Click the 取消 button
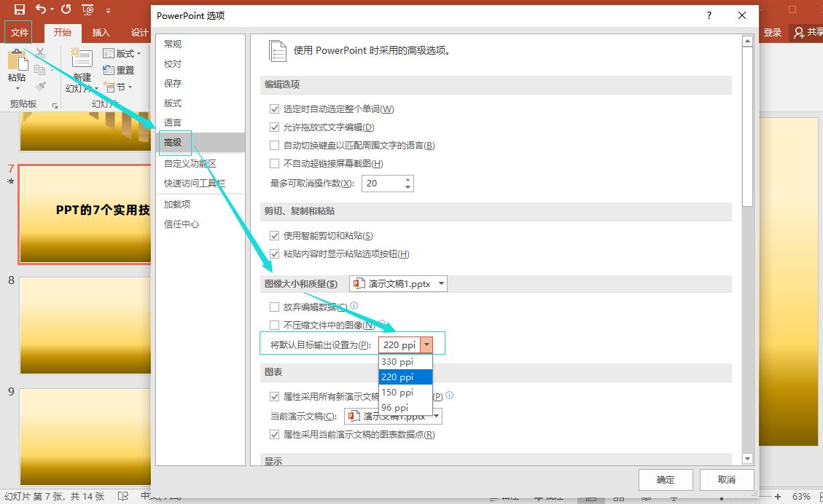823x504 pixels. [726, 479]
